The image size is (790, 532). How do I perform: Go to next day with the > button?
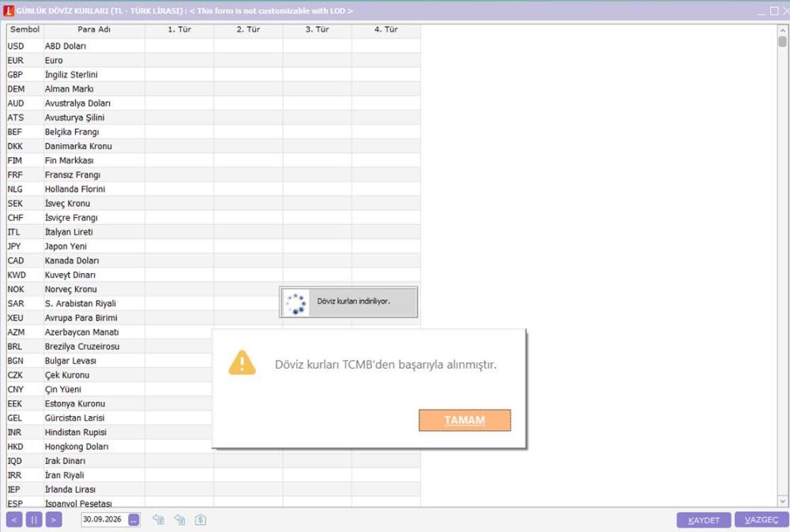54,520
